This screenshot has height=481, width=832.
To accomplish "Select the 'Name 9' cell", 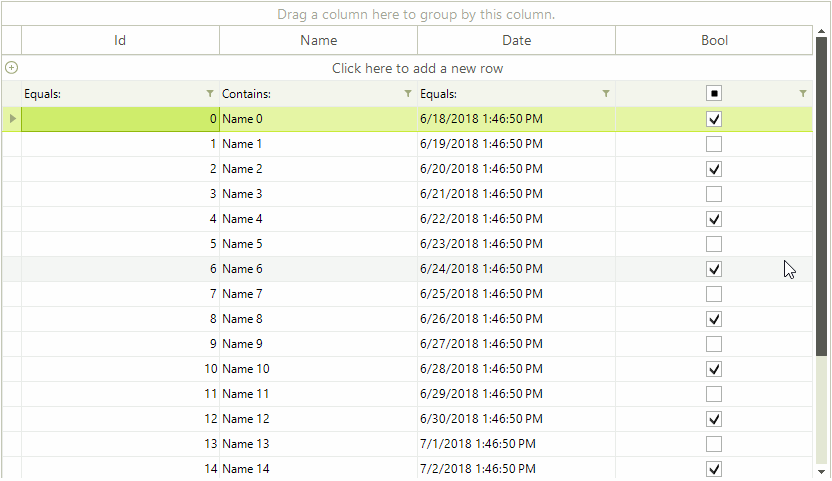I will pos(318,344).
